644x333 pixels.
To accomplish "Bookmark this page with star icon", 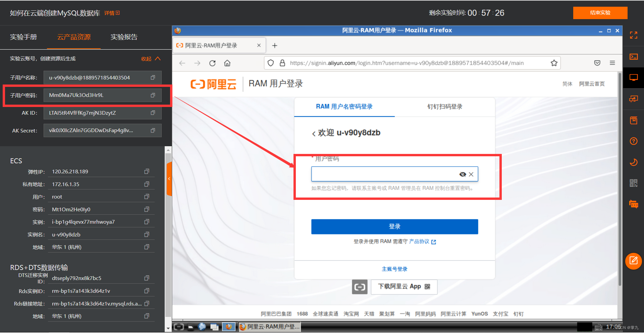I will click(554, 63).
